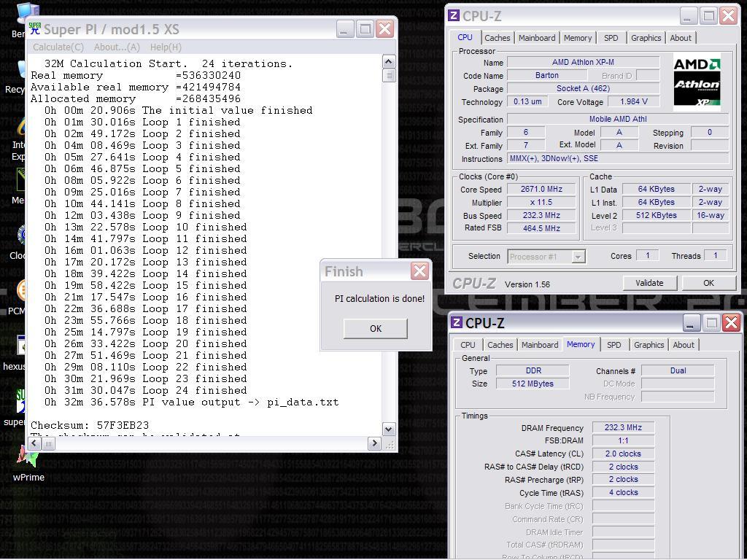Viewport: 747px width, 560px height.
Task: Close the Super PI window
Action: (385, 29)
